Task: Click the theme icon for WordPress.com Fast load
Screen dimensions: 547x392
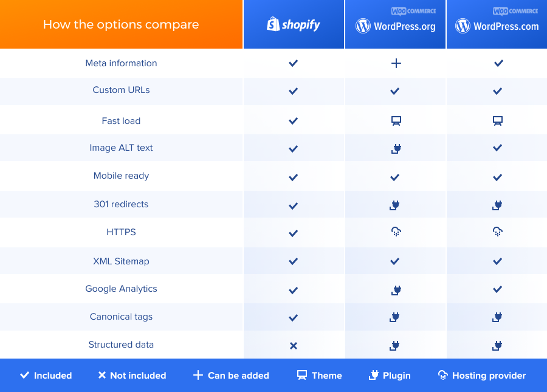Action: pos(497,121)
